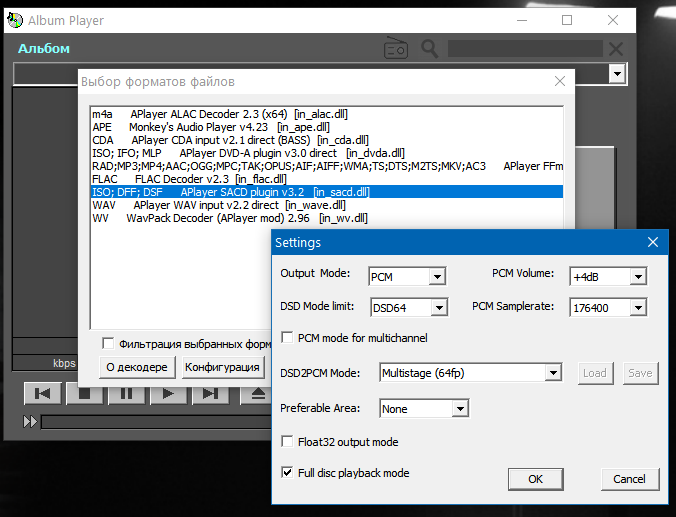Image resolution: width=676 pixels, height=517 pixels.
Task: Select the m4a ALAC Decoder row
Action: [x=327, y=114]
